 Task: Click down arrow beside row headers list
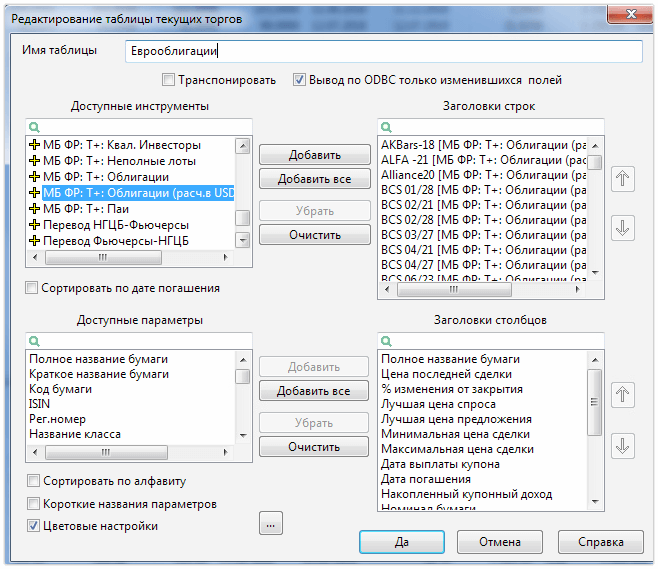click(x=622, y=227)
